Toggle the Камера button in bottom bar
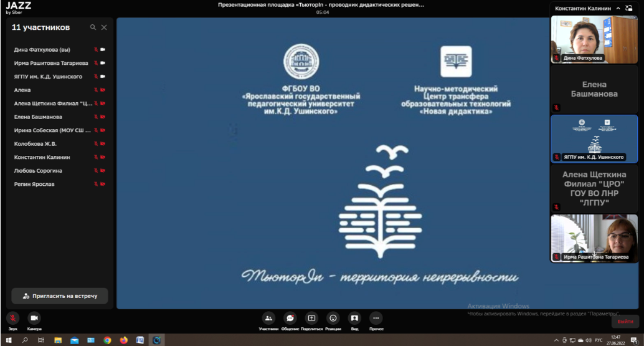Viewport: 644px width, 346px height. click(34, 318)
